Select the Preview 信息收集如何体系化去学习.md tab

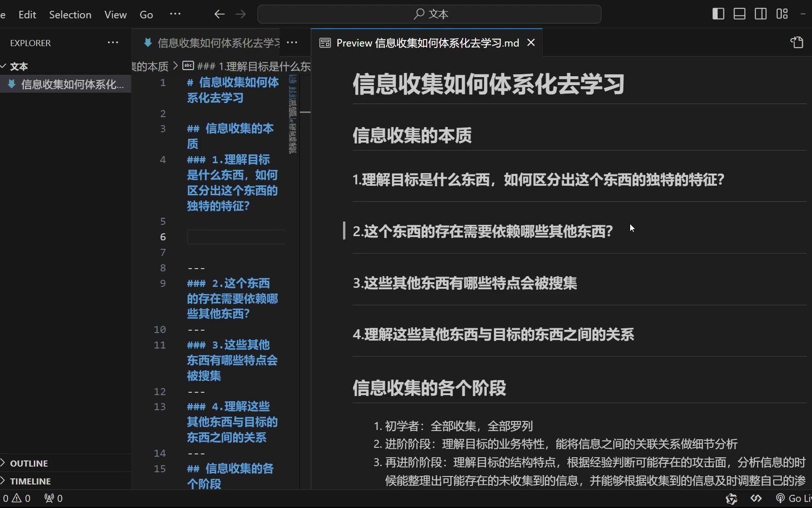click(x=427, y=43)
